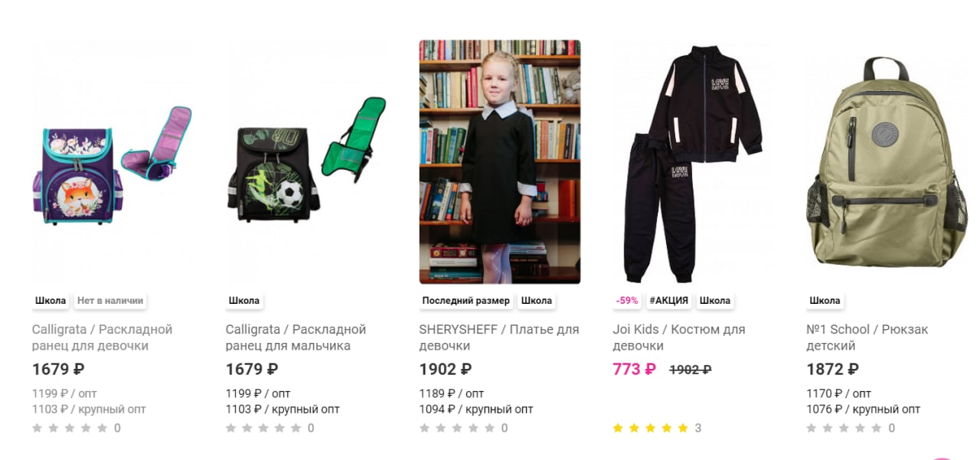This screenshot has width=980, height=460.
Task: View the SHERYSHEFF black dress photo
Action: pos(500,161)
